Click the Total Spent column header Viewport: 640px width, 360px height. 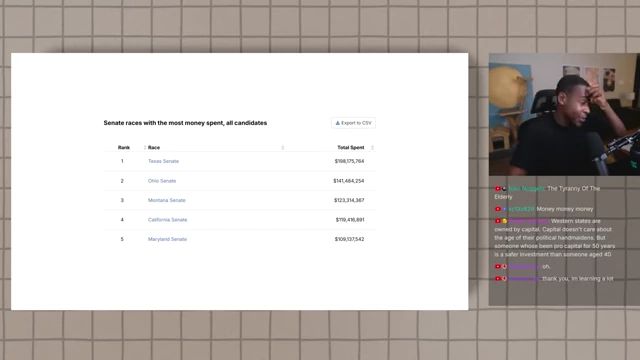(x=351, y=148)
